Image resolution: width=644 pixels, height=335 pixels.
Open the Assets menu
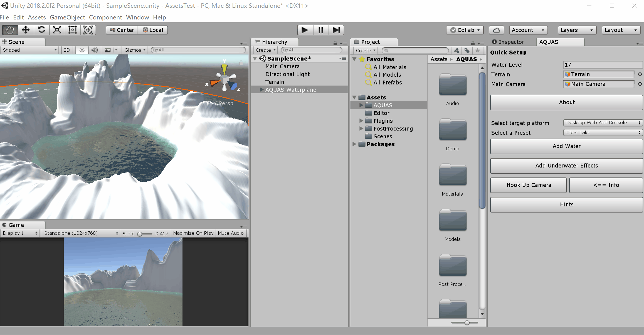[x=37, y=17]
